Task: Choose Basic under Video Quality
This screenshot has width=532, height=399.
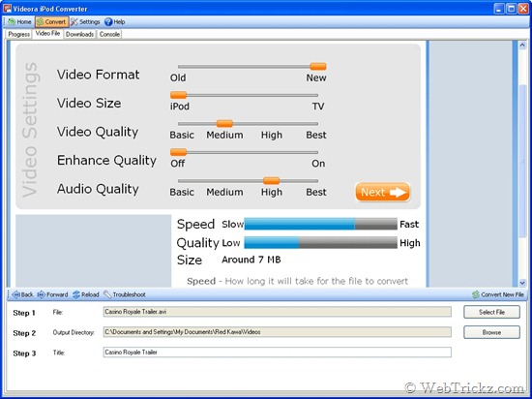Action: [x=182, y=135]
